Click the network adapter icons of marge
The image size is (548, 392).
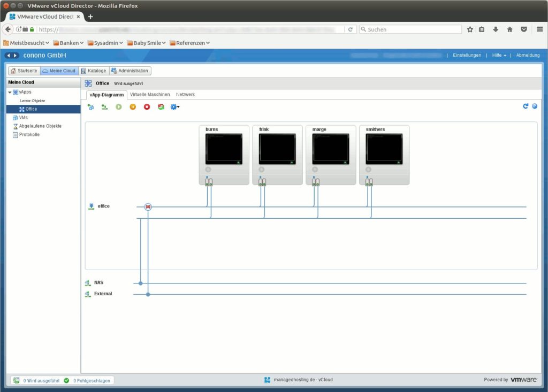[x=316, y=182]
